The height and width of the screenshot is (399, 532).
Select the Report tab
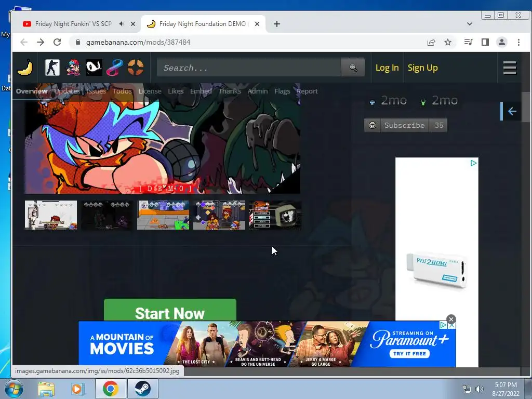pyautogui.click(x=307, y=91)
